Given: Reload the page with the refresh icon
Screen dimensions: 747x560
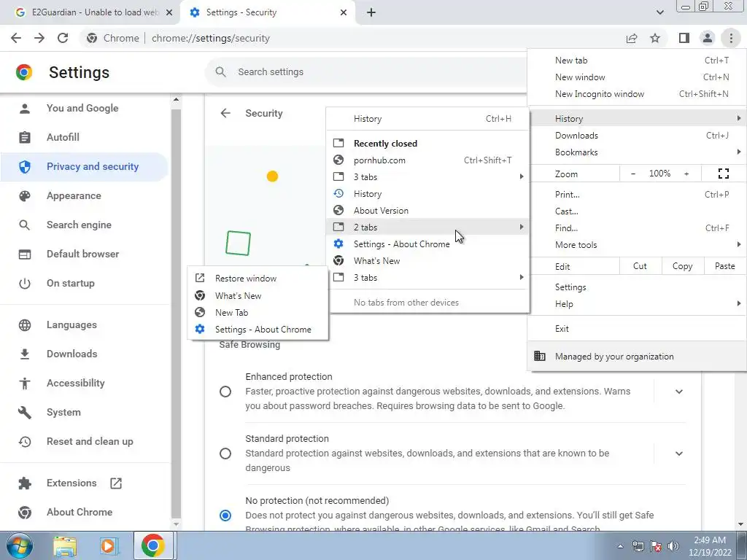Looking at the screenshot, I should pyautogui.click(x=63, y=38).
